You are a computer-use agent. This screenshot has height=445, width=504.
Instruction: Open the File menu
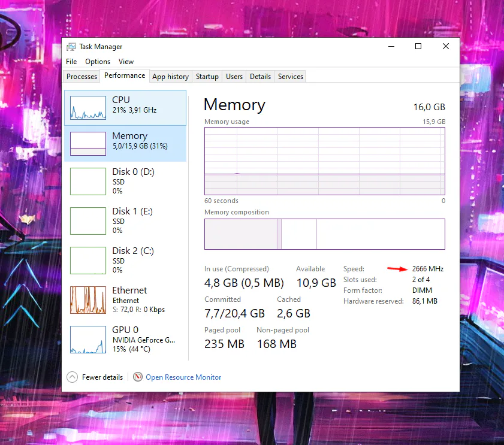[71, 61]
